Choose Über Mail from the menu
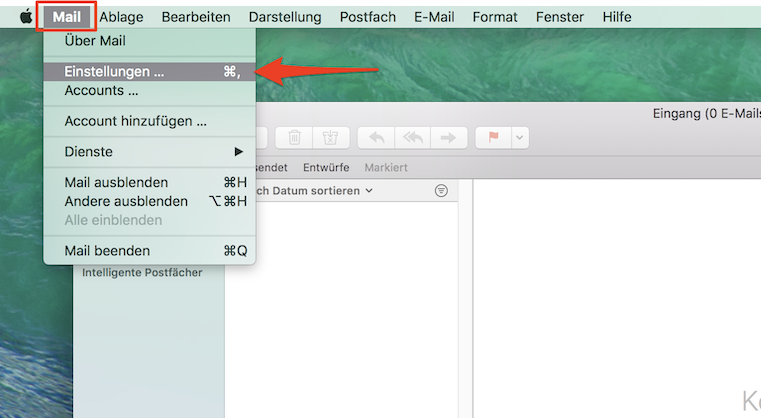Viewport: 761px width, 418px height. [x=149, y=41]
